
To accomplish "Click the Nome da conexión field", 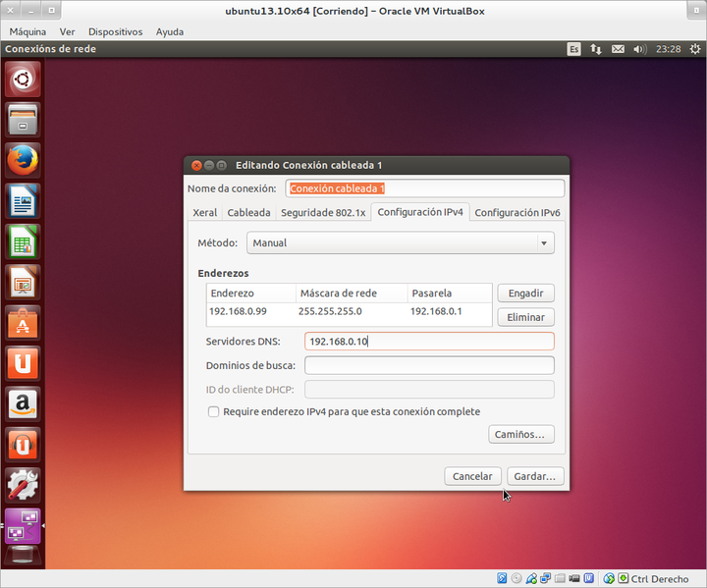I will click(x=425, y=188).
